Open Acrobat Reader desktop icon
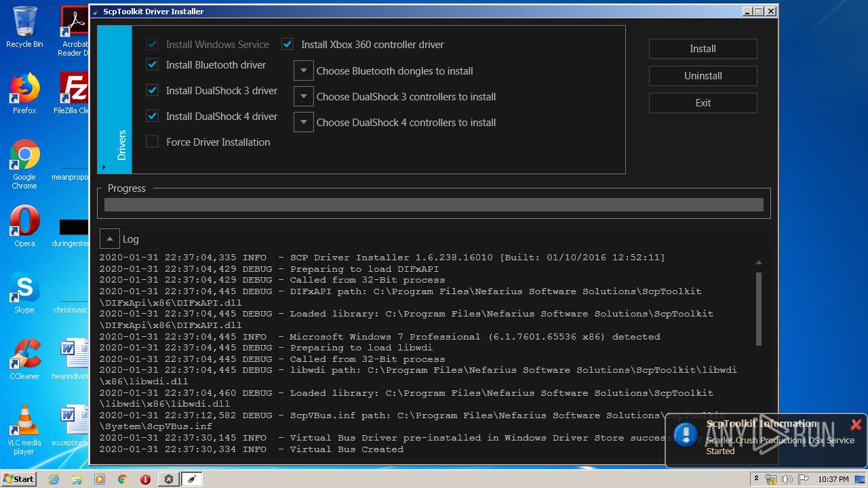 click(73, 31)
